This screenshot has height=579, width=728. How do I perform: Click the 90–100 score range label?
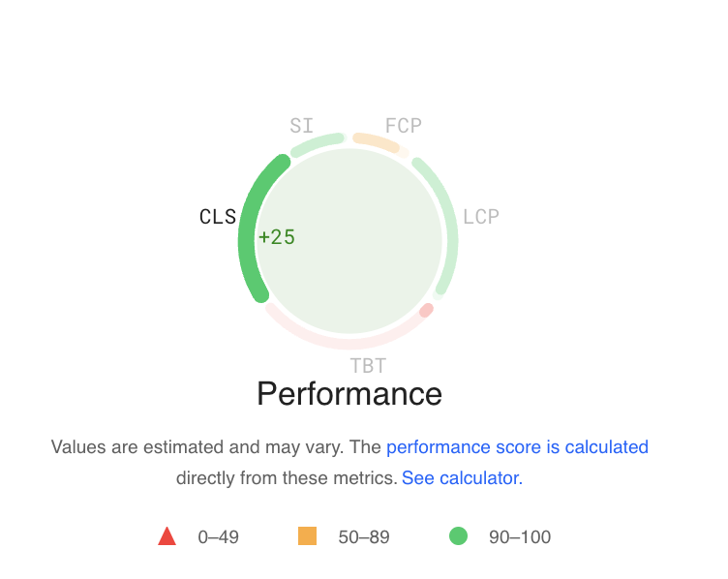pos(520,537)
